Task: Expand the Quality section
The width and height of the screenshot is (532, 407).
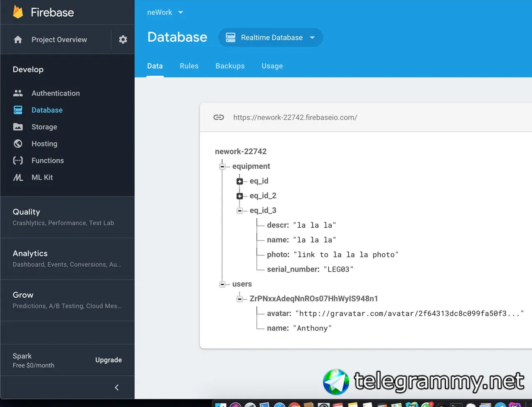Action: (x=67, y=217)
